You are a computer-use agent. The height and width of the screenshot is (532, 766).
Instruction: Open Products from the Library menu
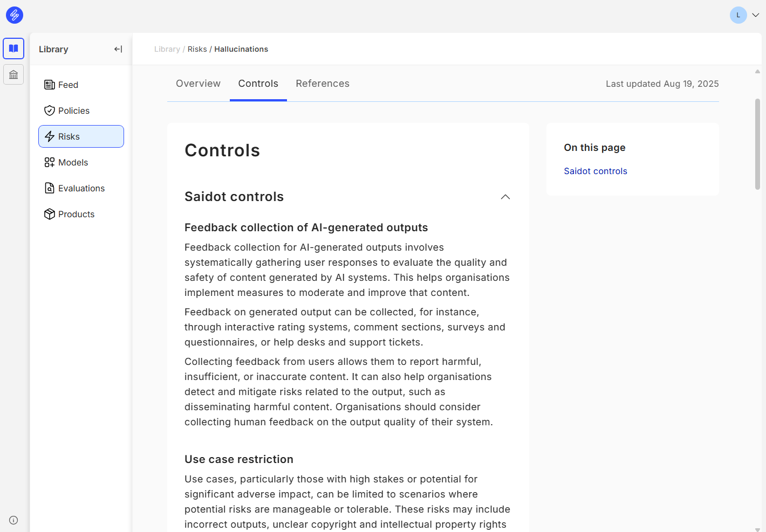76,214
